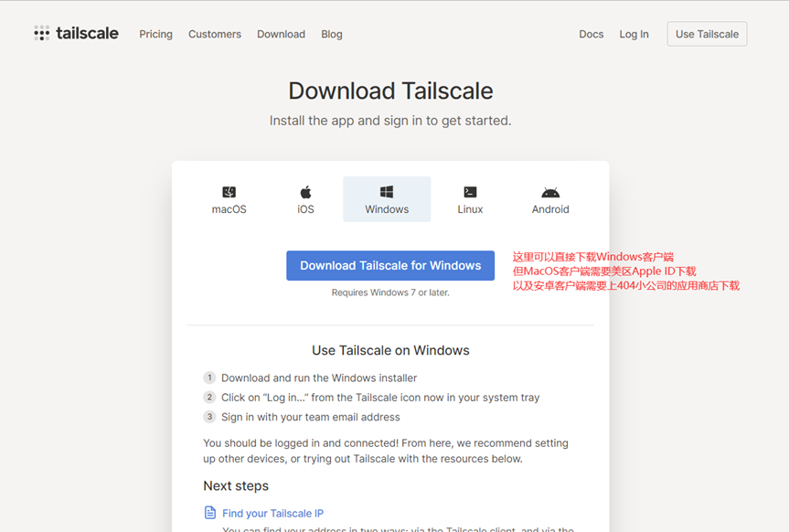Viewport: 789px width, 532px height.
Task: Click Log In in header
Action: tap(634, 34)
